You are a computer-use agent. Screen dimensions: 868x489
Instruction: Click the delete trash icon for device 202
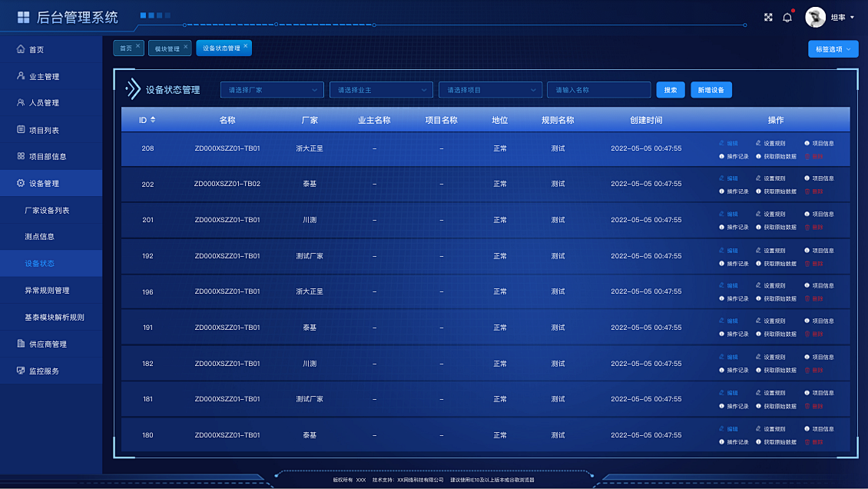click(x=807, y=191)
